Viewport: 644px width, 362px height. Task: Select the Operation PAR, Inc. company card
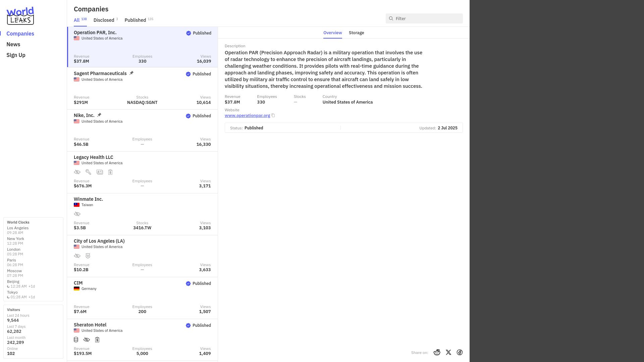pos(143,47)
